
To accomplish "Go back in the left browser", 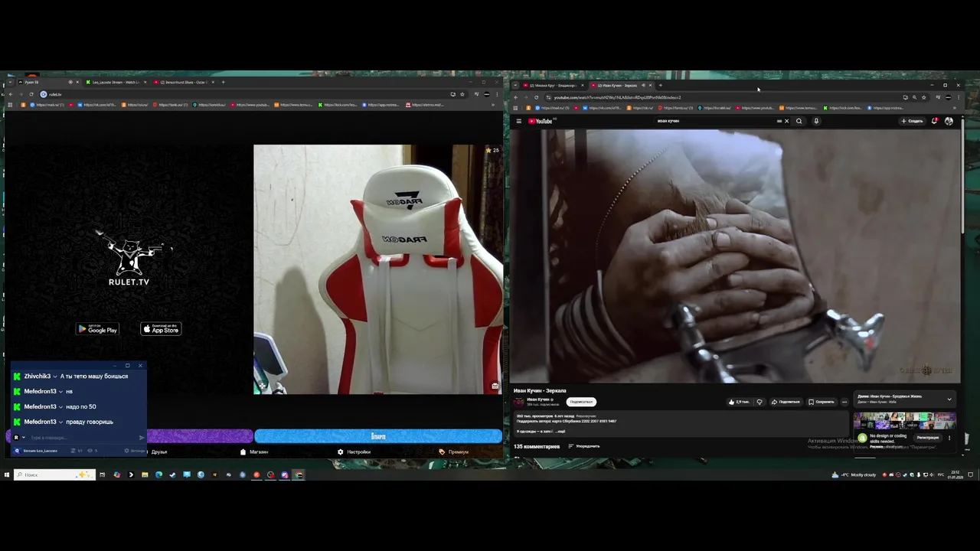I will pyautogui.click(x=10, y=94).
